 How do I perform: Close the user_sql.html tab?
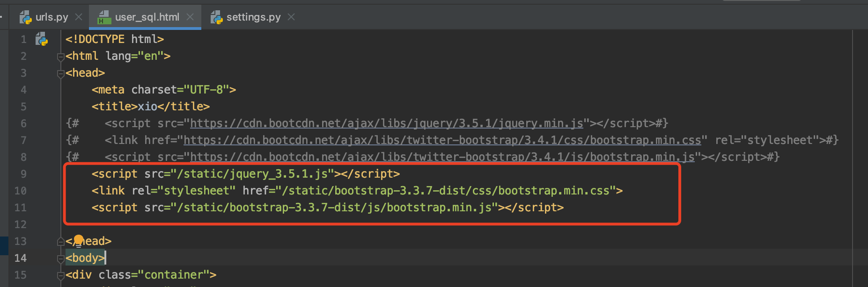[190, 17]
